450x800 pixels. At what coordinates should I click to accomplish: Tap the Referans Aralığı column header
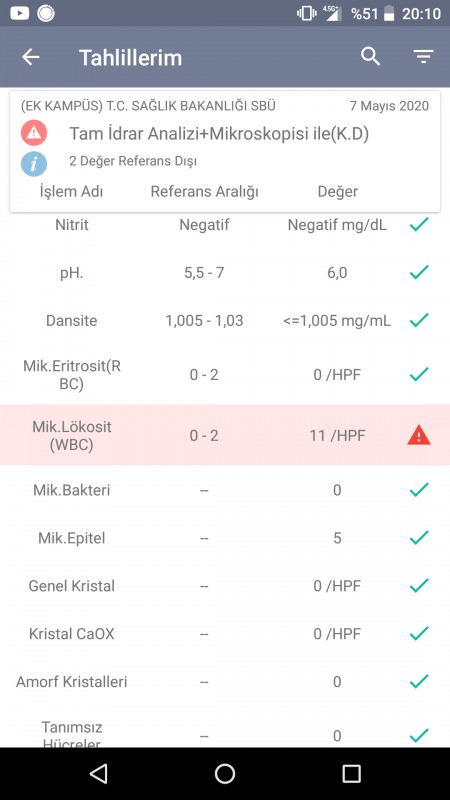(x=204, y=192)
